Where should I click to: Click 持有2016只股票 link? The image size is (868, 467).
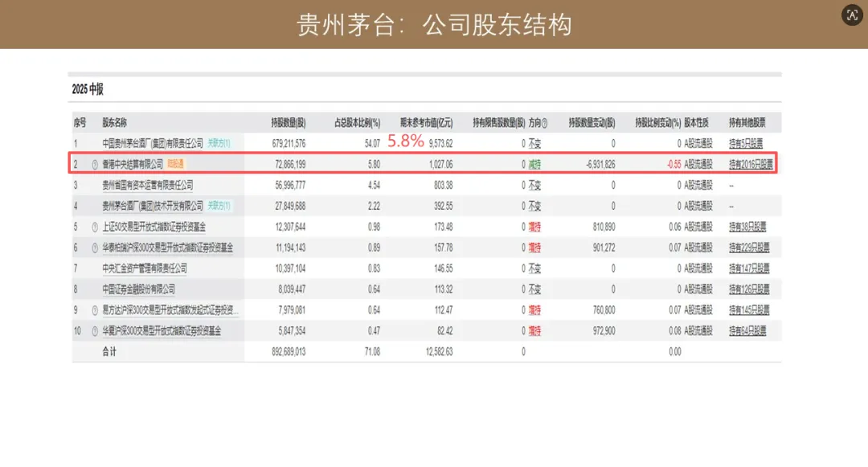(x=751, y=164)
